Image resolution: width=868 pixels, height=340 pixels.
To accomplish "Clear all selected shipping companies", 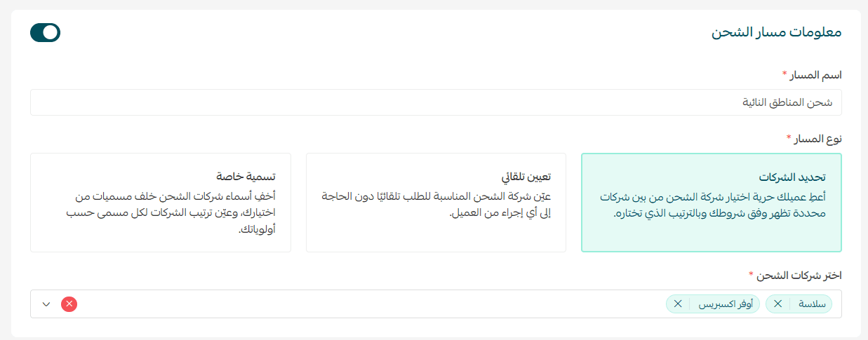I will tap(69, 304).
